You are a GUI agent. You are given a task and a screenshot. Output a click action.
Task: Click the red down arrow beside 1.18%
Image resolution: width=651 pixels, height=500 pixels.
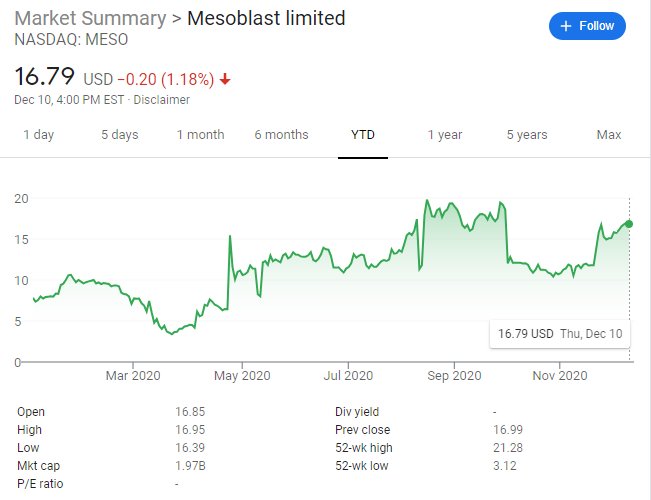point(225,79)
